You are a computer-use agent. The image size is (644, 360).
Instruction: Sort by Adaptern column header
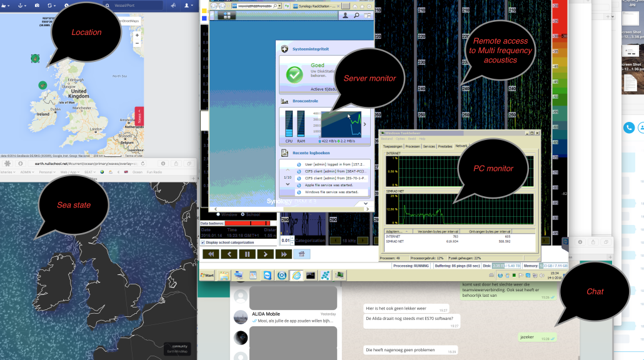click(x=398, y=231)
